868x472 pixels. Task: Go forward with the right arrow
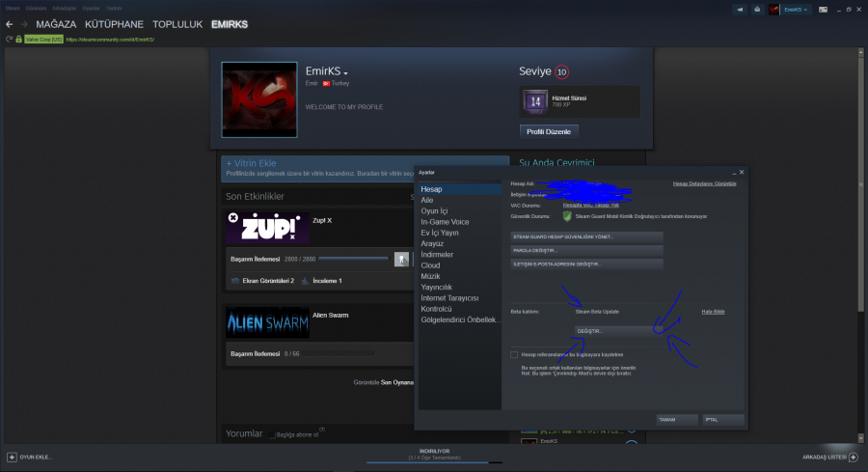(24, 24)
